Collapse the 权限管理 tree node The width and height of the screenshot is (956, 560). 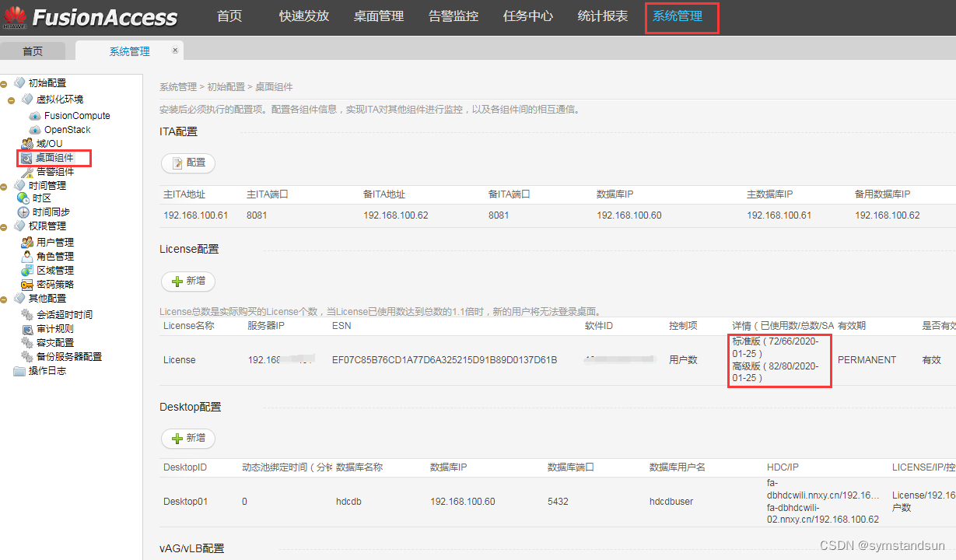[5, 227]
